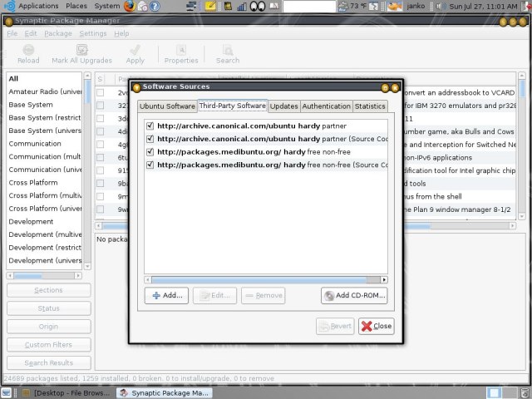Mark the status box of the '2v' package row
This screenshot has width=532, height=399.
pos(100,92)
